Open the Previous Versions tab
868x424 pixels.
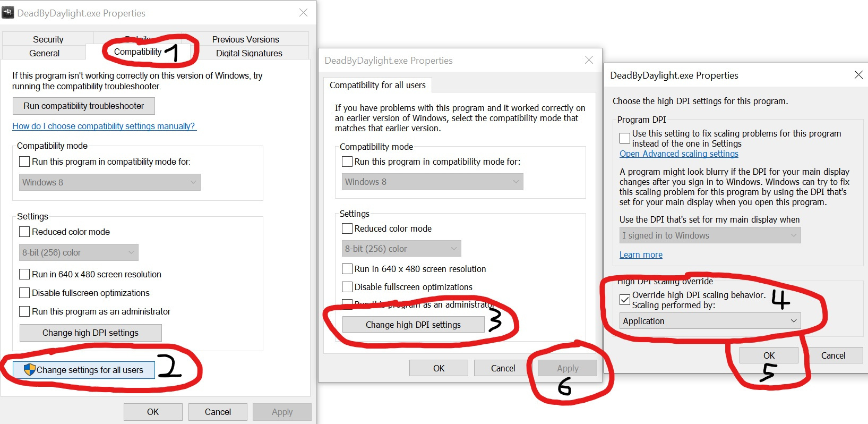coord(245,39)
